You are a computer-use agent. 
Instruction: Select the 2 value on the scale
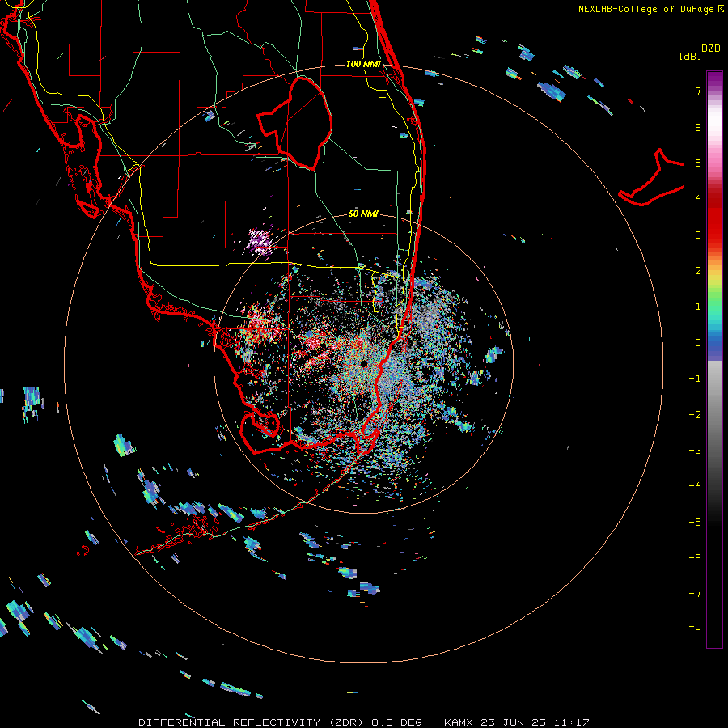(698, 271)
